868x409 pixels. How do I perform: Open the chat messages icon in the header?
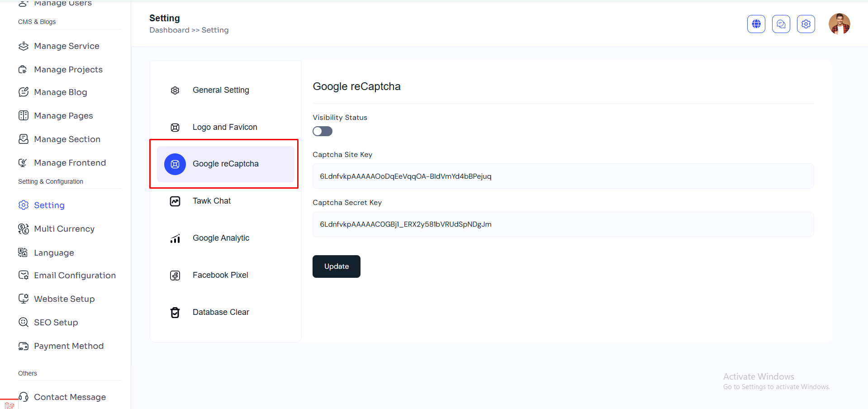tap(781, 24)
